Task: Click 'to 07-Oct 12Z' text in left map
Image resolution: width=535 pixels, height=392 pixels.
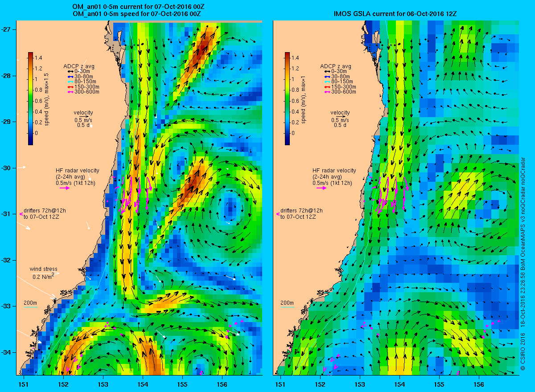Action: [41, 217]
